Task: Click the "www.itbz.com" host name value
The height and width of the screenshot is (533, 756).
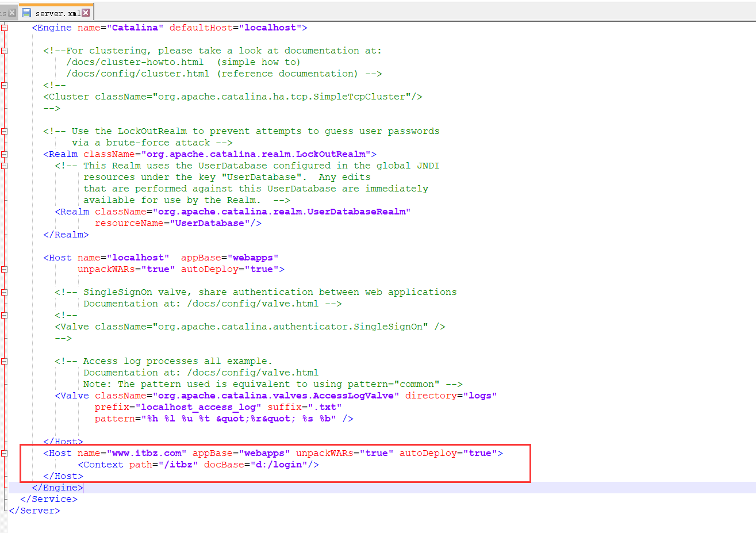Action: 147,453
